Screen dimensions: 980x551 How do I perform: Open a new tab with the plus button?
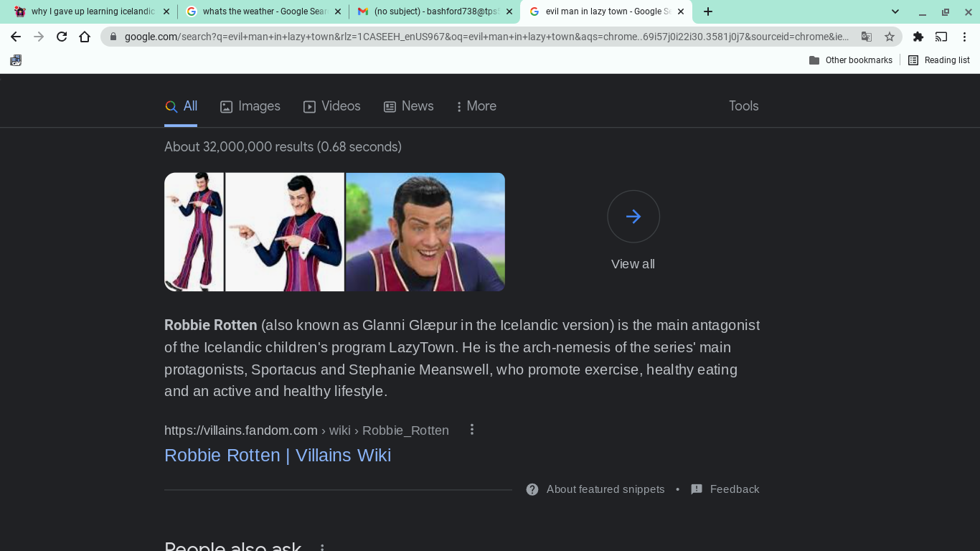pyautogui.click(x=708, y=11)
